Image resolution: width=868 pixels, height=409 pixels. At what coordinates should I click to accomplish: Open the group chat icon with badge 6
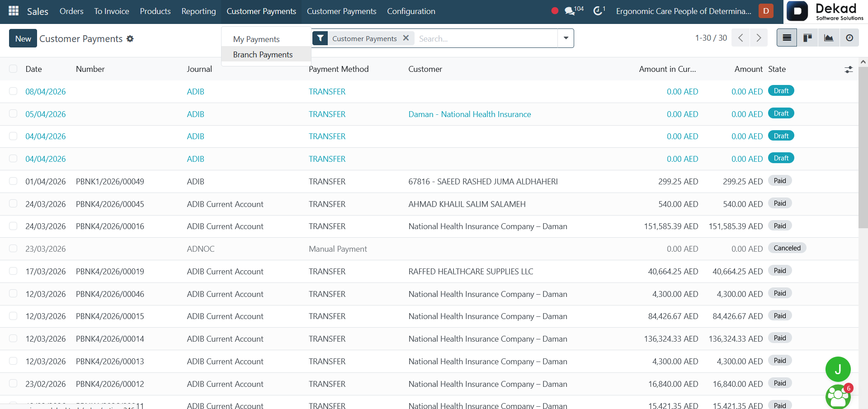pos(838,397)
